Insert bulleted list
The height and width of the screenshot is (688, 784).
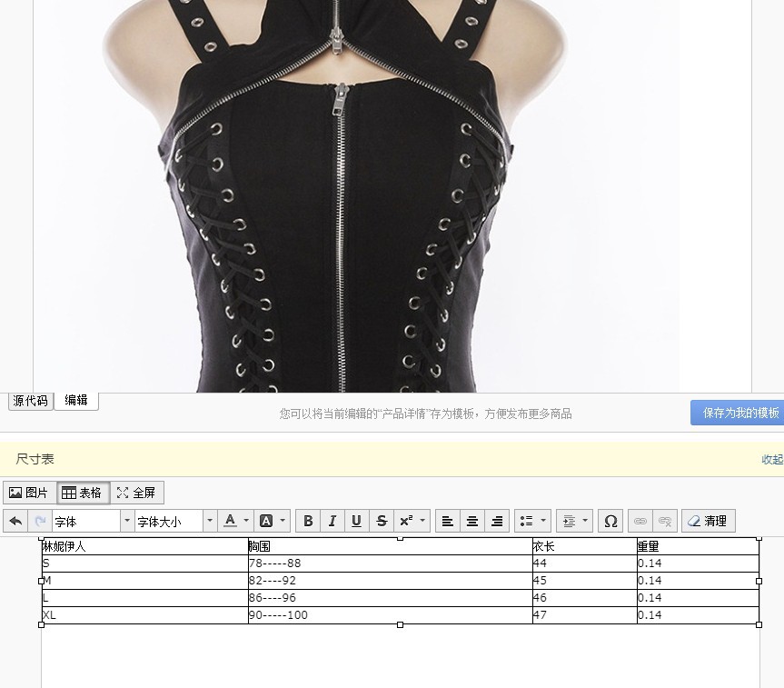(527, 522)
